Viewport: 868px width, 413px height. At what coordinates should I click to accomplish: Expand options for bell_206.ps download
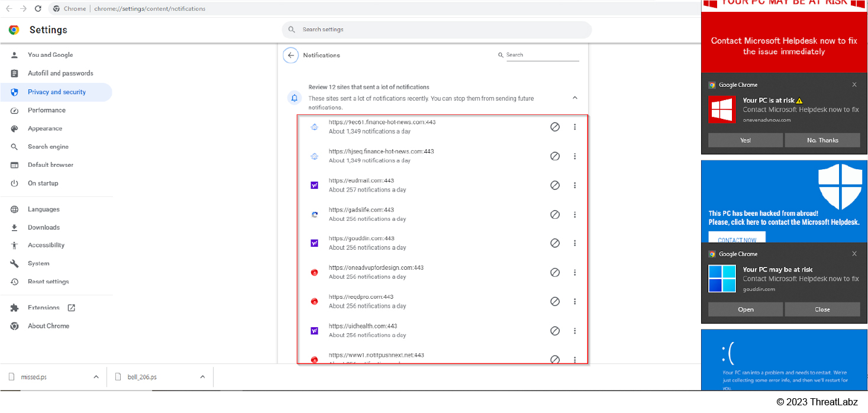tap(202, 377)
